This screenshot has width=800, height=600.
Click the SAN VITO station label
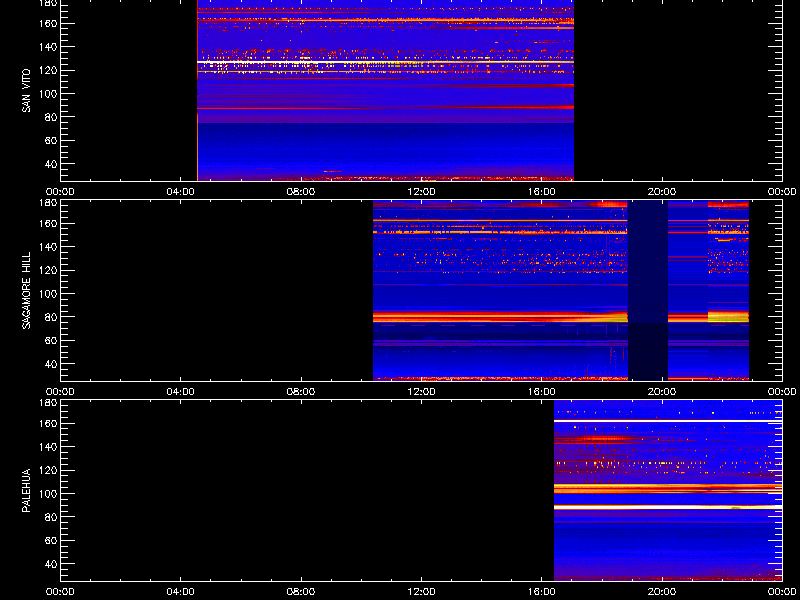coord(26,91)
